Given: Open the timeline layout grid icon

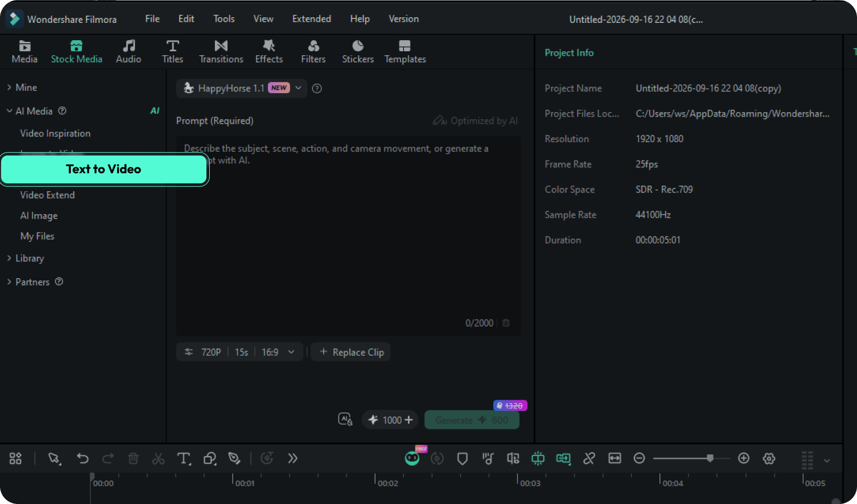Looking at the screenshot, I should pos(16,458).
